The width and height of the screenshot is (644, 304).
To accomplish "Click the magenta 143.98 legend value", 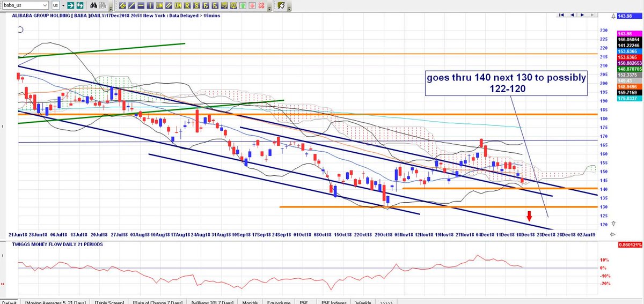I will 630,34.
